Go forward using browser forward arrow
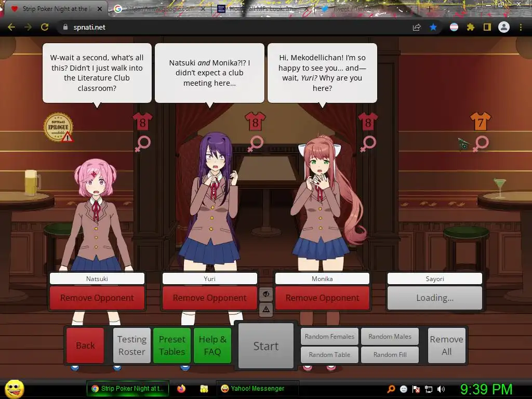 click(28, 27)
